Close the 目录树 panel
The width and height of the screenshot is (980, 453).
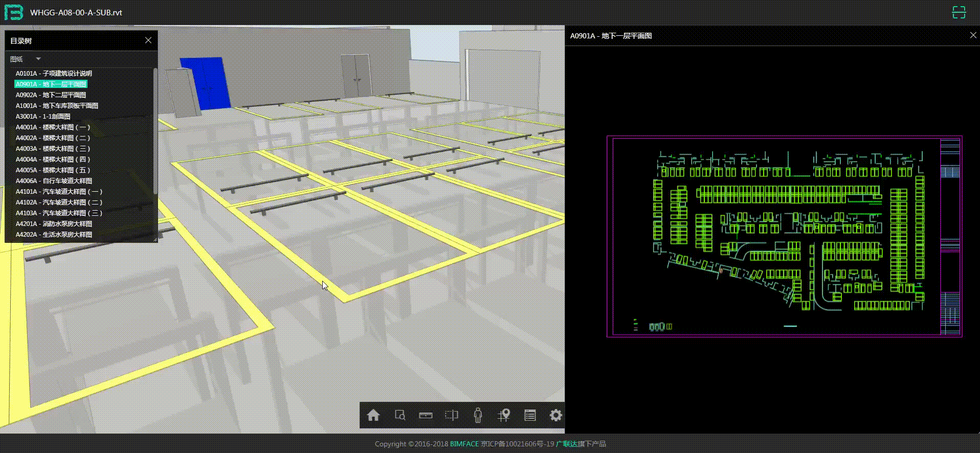pos(148,40)
